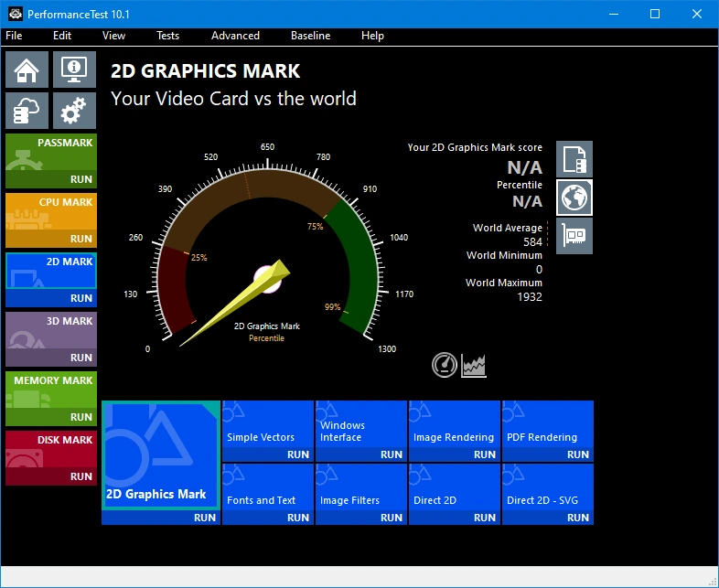Viewport: 719px width, 588px height.
Task: Click the results document icon beside score
Action: click(x=574, y=159)
